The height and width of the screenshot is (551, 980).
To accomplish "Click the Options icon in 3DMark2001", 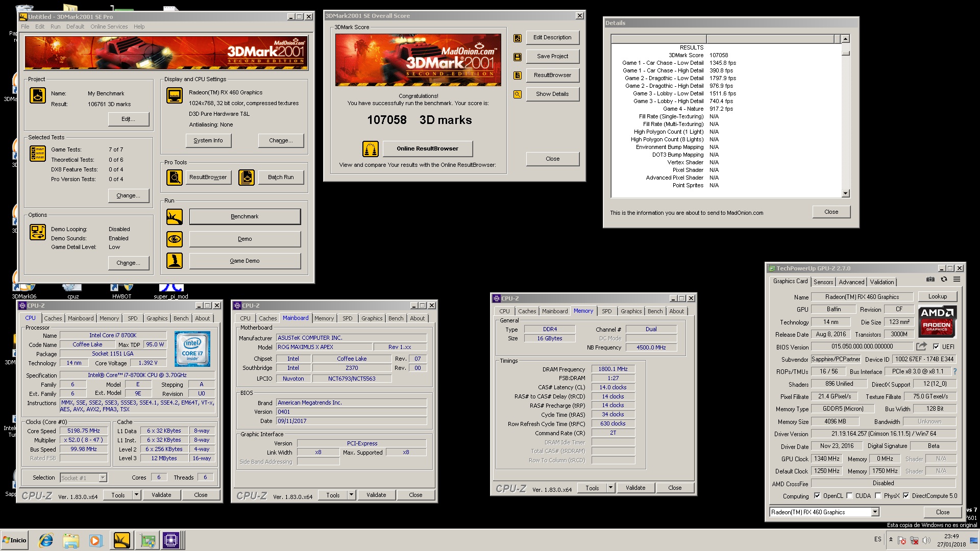I will 38,232.
